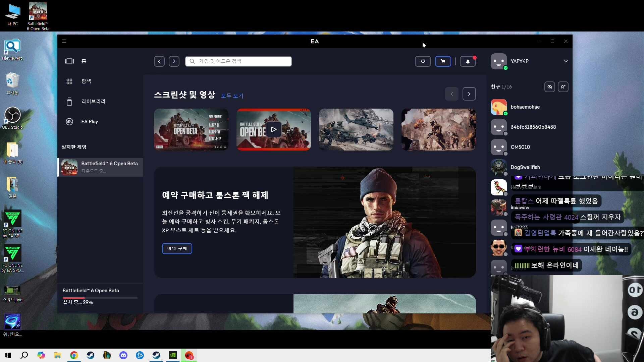The image size is (644, 362).
Task: Open File Explorer from taskbar
Action: point(58,355)
